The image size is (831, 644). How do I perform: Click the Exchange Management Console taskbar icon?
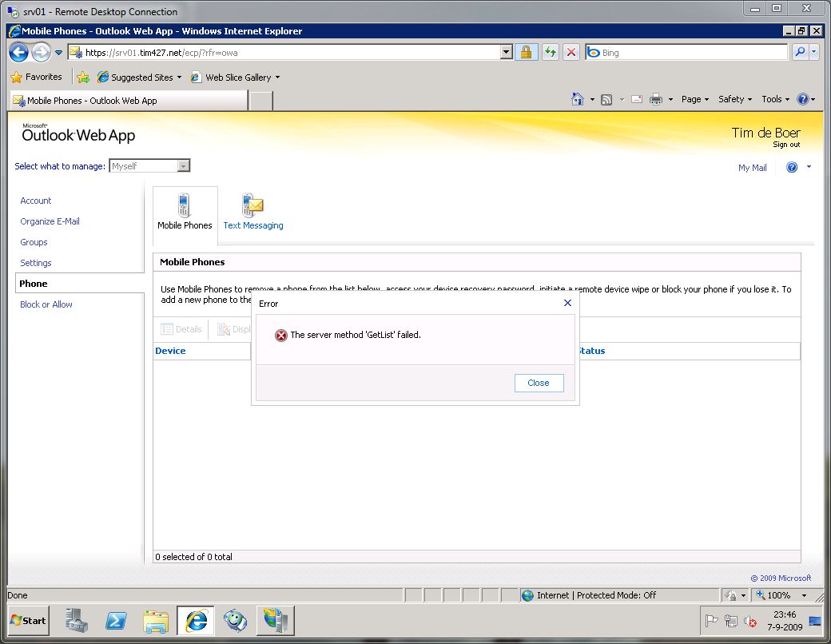tap(275, 620)
